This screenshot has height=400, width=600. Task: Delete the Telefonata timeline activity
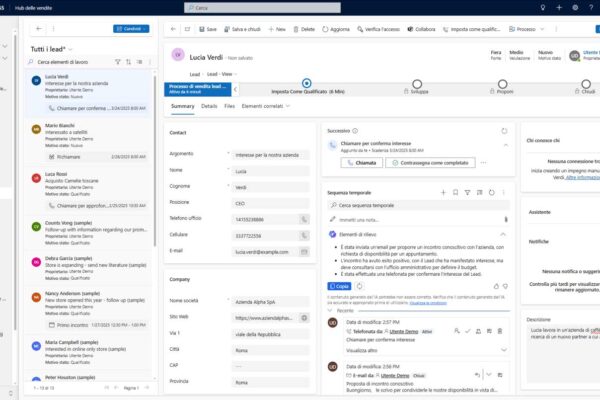click(x=500, y=331)
